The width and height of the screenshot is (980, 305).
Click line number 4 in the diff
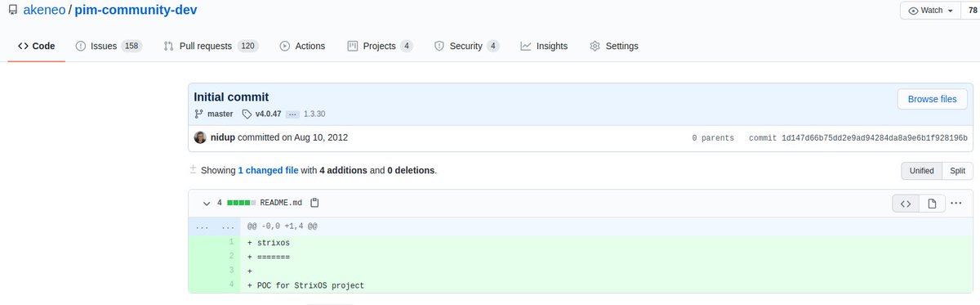[x=231, y=285]
